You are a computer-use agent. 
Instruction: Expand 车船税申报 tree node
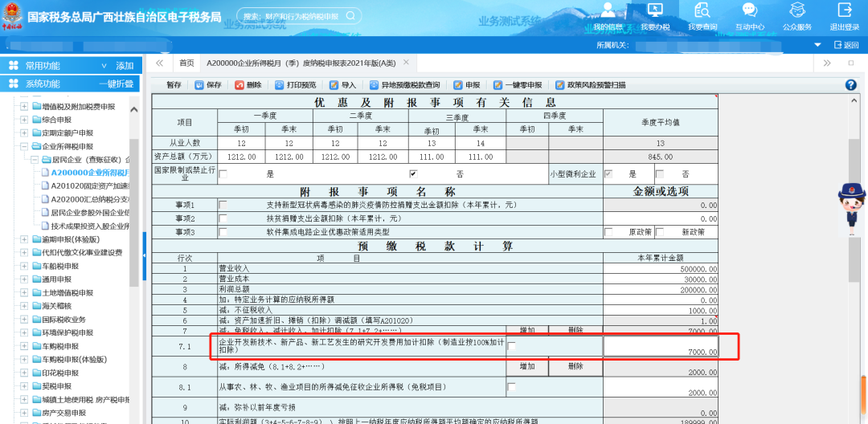(24, 266)
